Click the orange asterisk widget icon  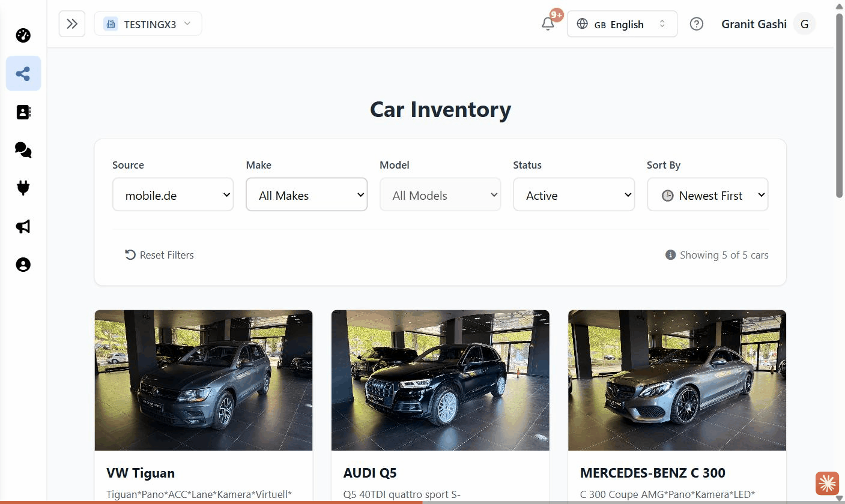(x=827, y=483)
